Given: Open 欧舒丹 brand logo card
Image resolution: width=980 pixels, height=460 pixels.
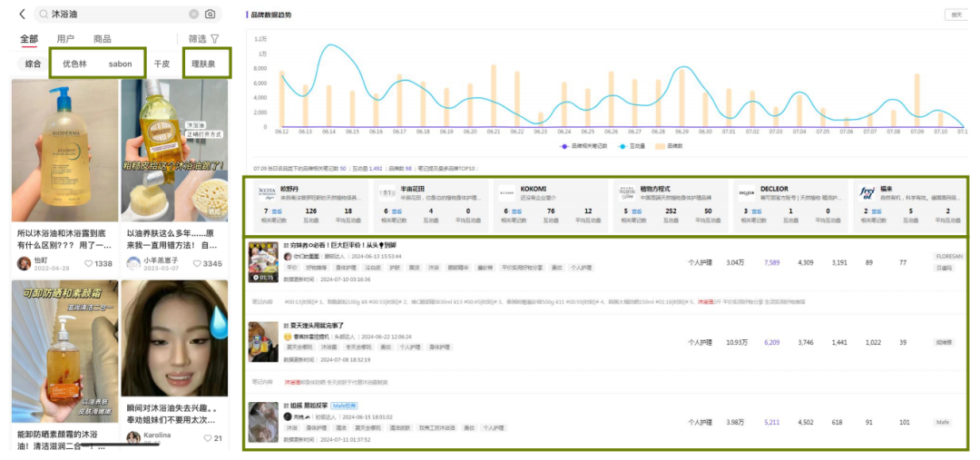Looking at the screenshot, I should [268, 193].
